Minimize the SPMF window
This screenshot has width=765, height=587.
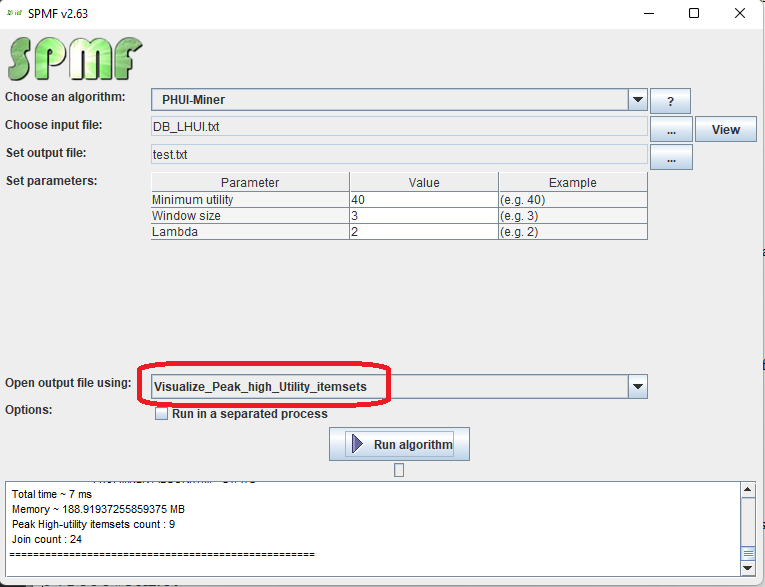646,14
